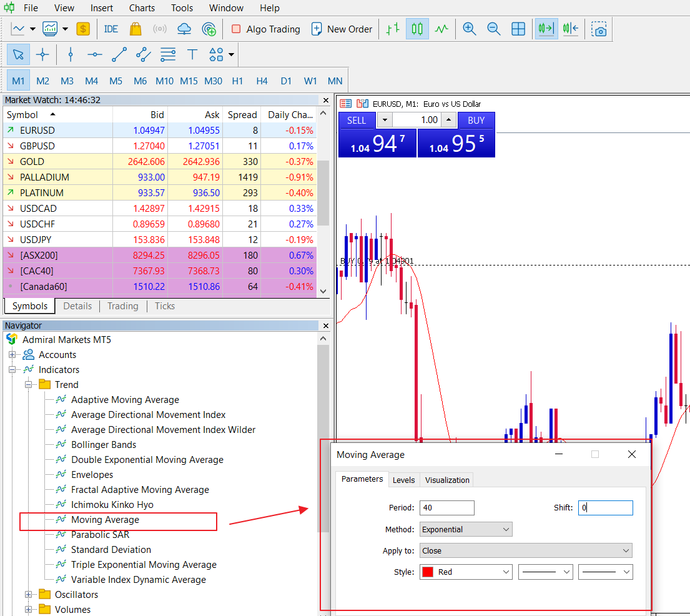This screenshot has width=690, height=616.
Task: Open the IDE MetaEditor icon
Action: click(111, 29)
